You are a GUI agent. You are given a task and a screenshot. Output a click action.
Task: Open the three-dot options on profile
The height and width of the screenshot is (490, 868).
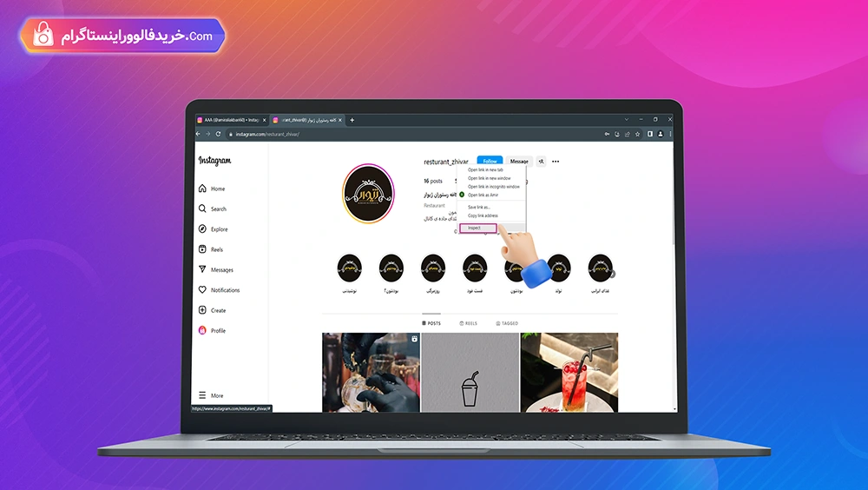[556, 162]
